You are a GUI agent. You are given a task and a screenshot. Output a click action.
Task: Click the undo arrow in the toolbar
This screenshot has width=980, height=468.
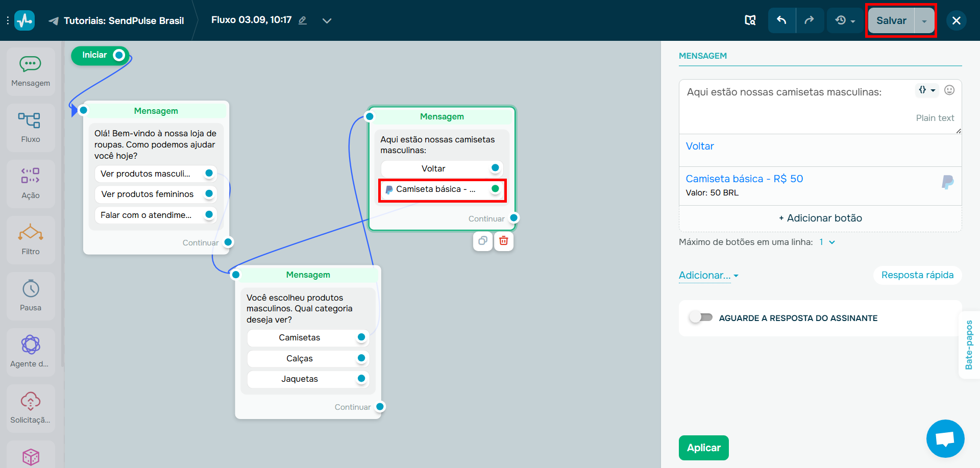tap(782, 20)
